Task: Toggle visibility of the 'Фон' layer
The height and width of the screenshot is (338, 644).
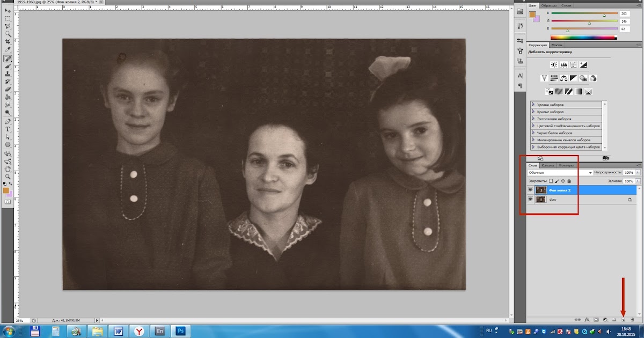Action: tap(530, 199)
